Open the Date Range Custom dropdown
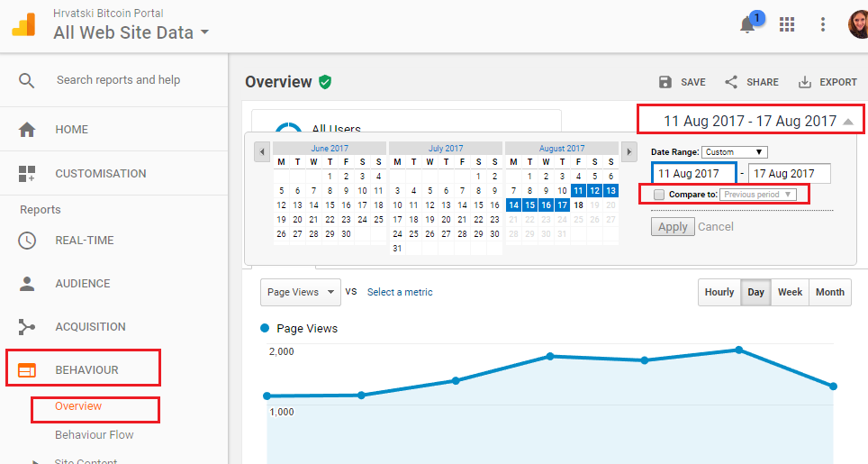The height and width of the screenshot is (464, 868). [x=734, y=152]
